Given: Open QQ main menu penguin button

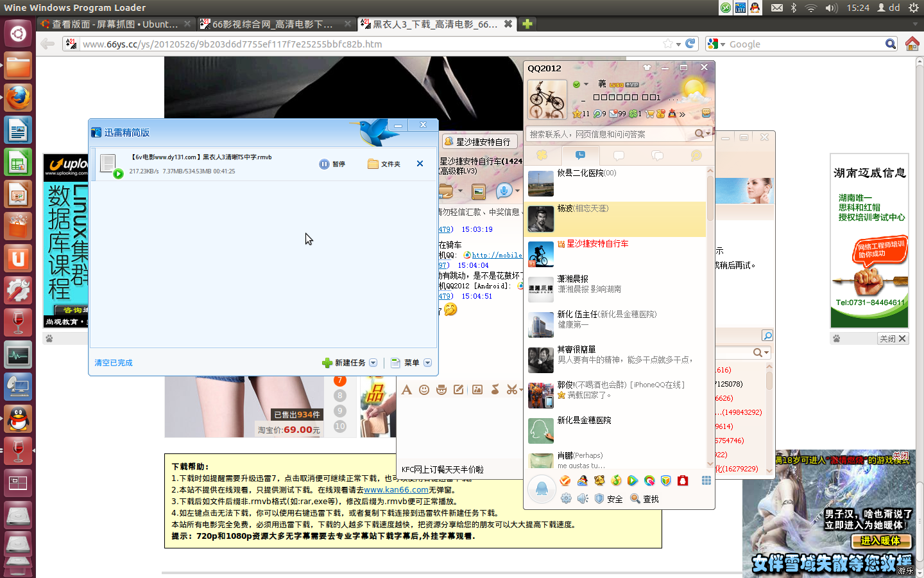Looking at the screenshot, I should [542, 489].
